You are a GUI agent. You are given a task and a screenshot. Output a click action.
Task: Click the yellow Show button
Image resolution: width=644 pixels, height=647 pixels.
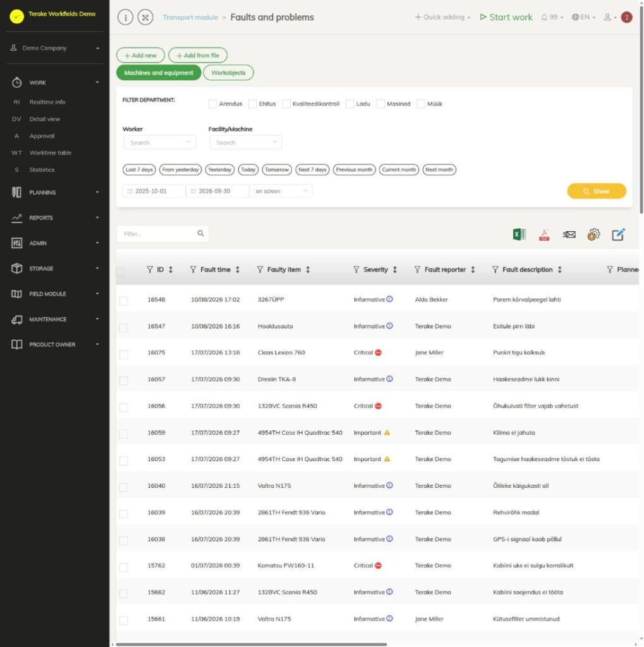(x=597, y=191)
